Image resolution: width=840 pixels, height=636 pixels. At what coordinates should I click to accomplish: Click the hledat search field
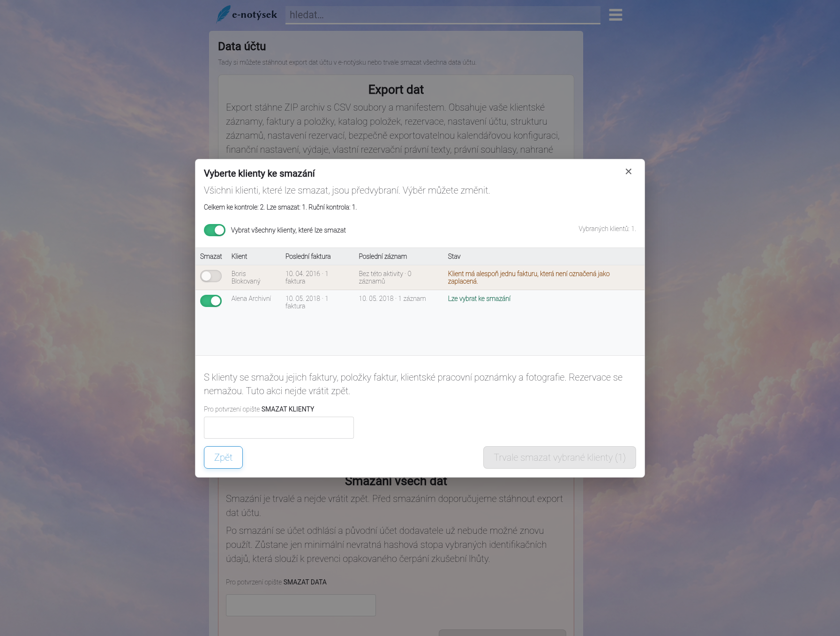(x=442, y=15)
